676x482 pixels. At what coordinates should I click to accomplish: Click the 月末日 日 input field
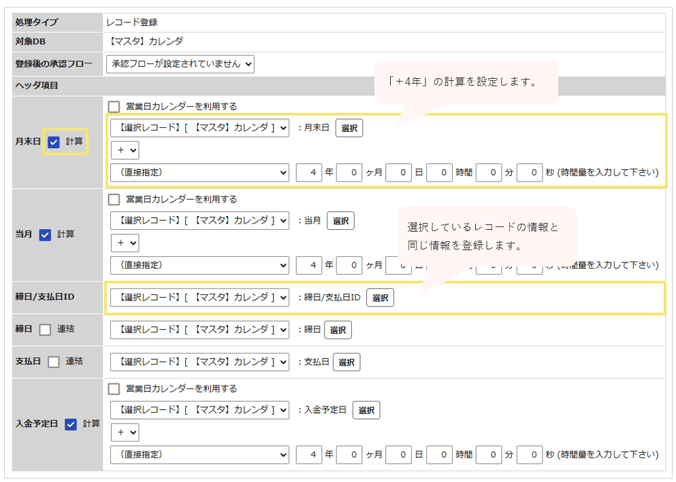coord(398,172)
